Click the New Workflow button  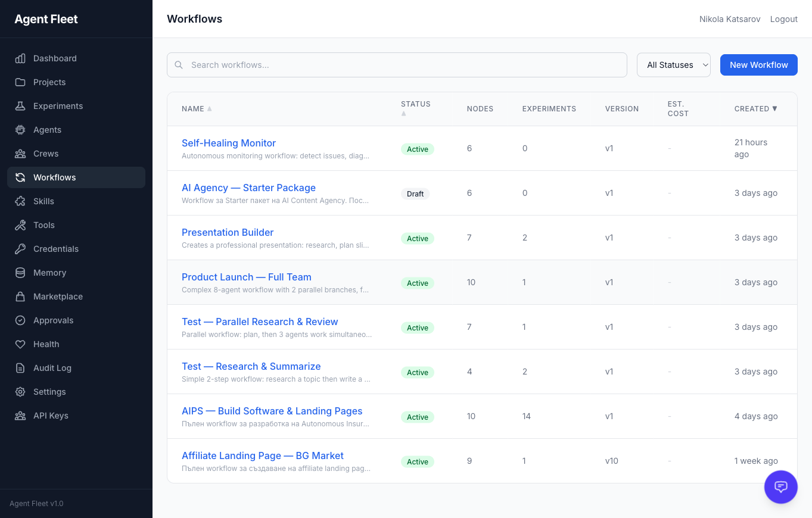tap(758, 64)
